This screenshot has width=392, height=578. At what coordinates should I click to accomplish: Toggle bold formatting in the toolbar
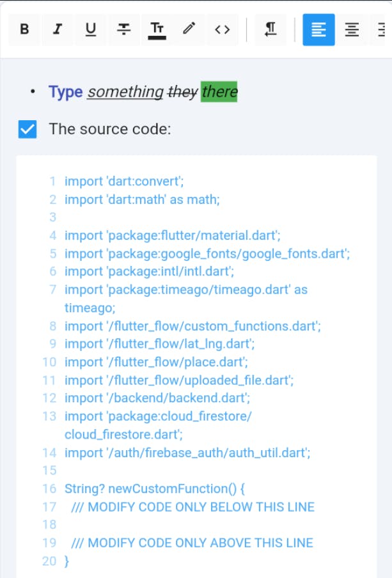24,29
